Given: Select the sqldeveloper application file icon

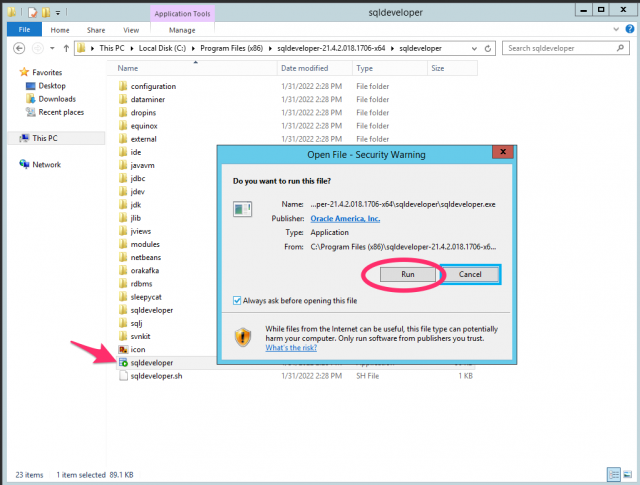Looking at the screenshot, I should pos(123,363).
